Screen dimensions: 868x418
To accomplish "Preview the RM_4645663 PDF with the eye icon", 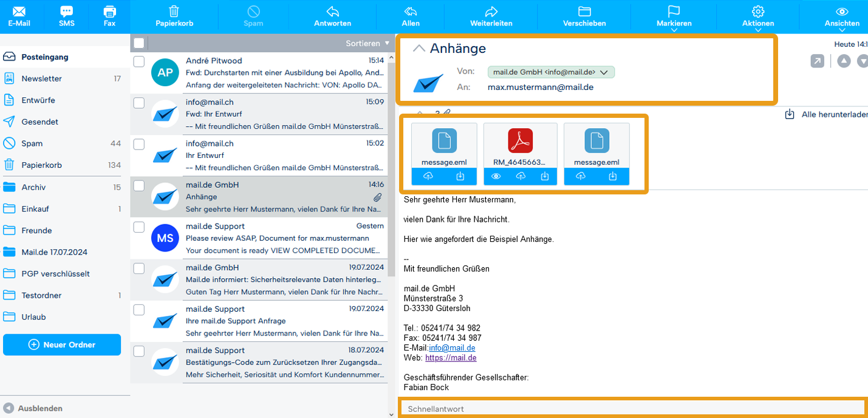I will tap(496, 176).
